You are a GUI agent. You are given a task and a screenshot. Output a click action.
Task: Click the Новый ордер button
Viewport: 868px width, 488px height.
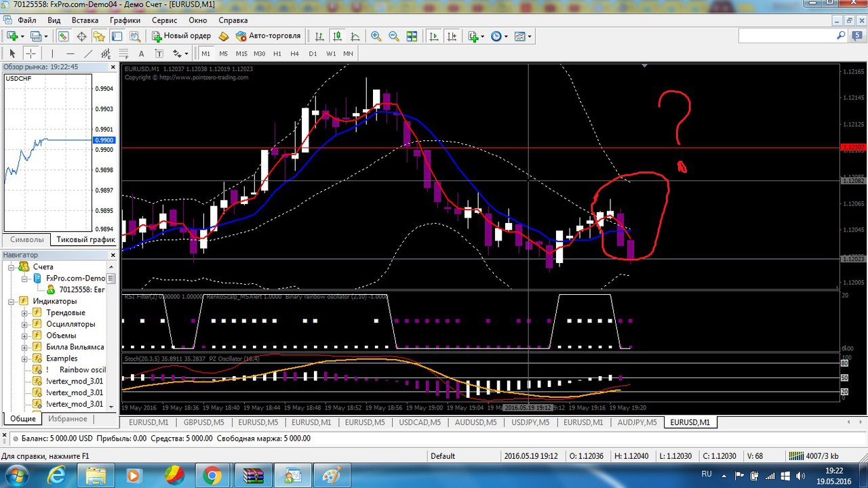pyautogui.click(x=181, y=36)
